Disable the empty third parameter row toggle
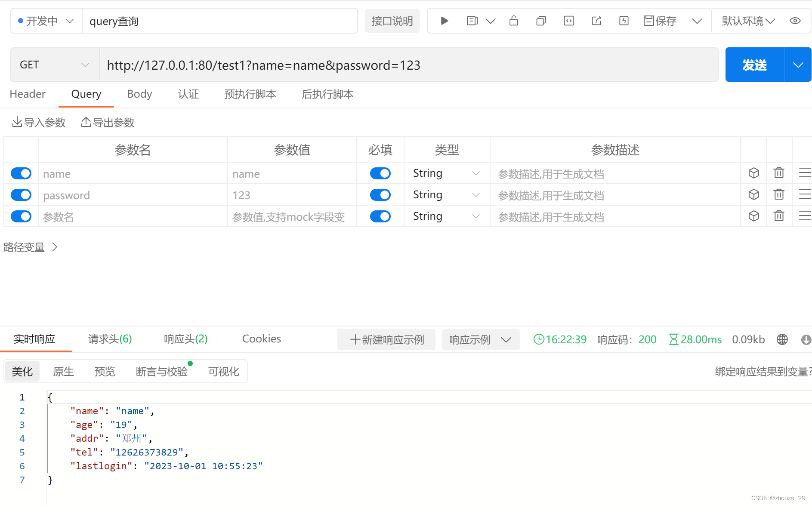The image size is (812, 505). pos(21,216)
